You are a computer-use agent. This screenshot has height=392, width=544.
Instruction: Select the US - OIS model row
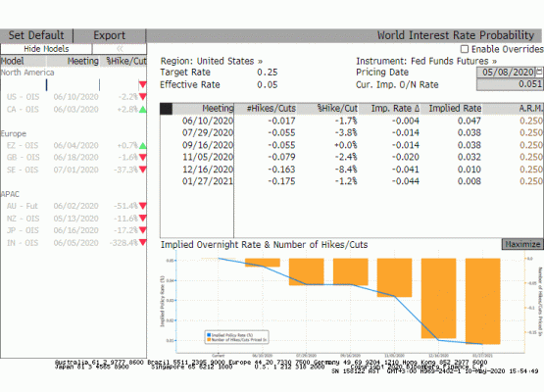pyautogui.click(x=74, y=97)
